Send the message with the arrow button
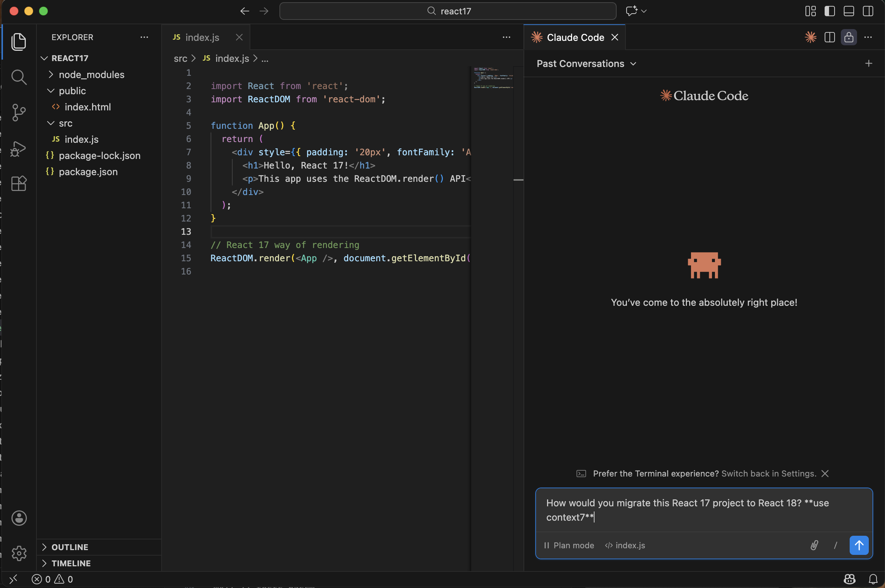The height and width of the screenshot is (588, 885). click(x=859, y=545)
